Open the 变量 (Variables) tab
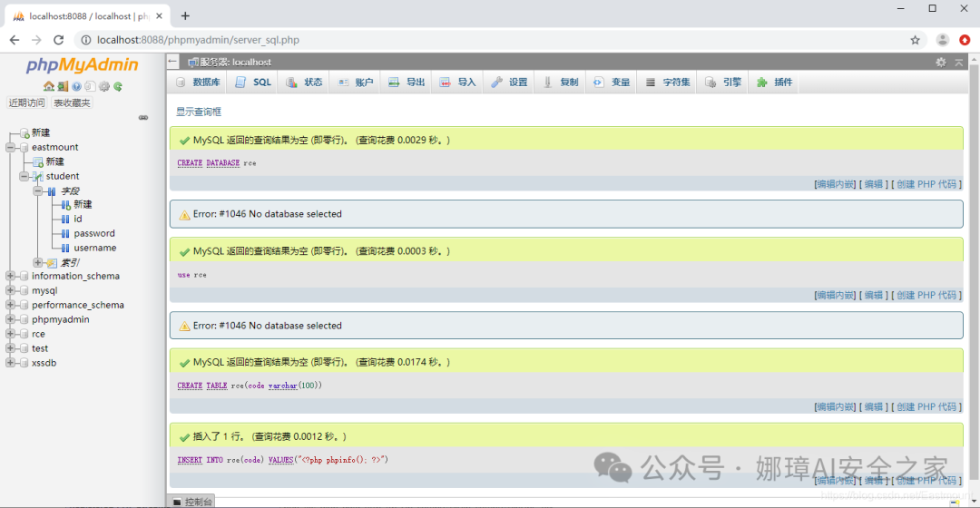980x508 pixels. pos(612,83)
